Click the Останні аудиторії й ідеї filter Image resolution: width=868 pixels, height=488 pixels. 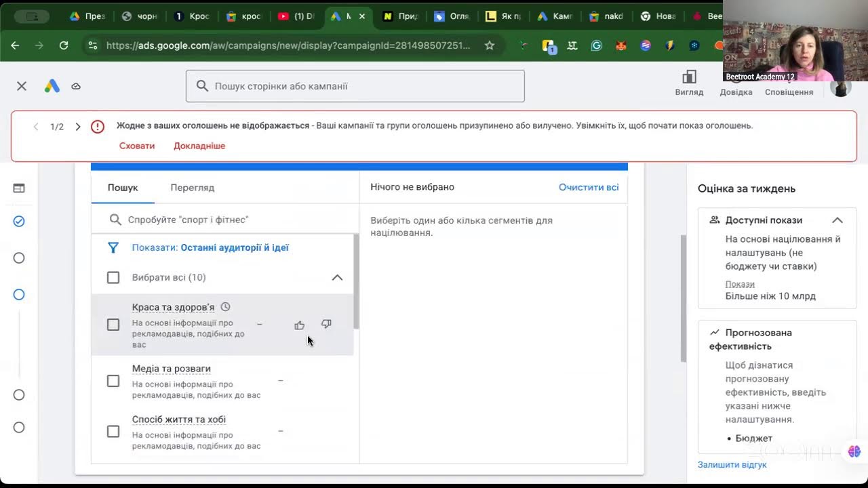click(x=235, y=248)
